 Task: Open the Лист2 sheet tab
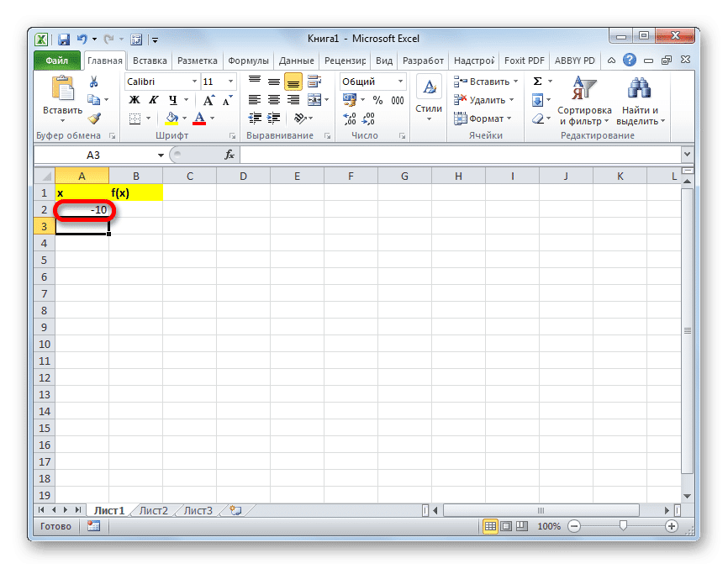(x=154, y=510)
